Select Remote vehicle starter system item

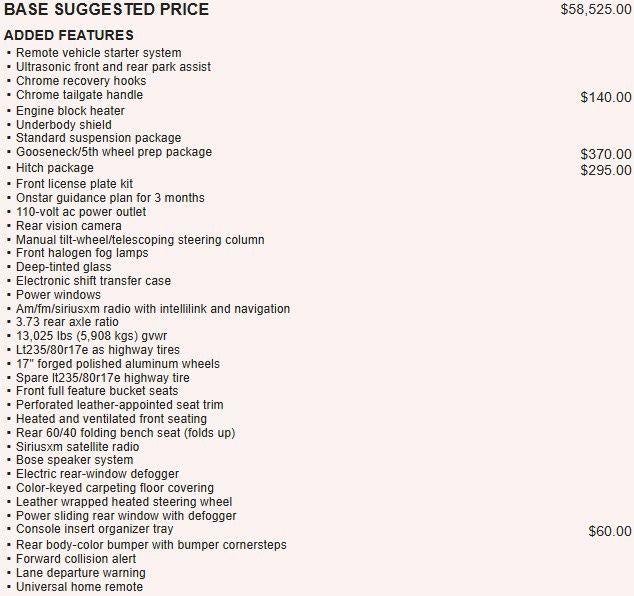pyautogui.click(x=99, y=53)
